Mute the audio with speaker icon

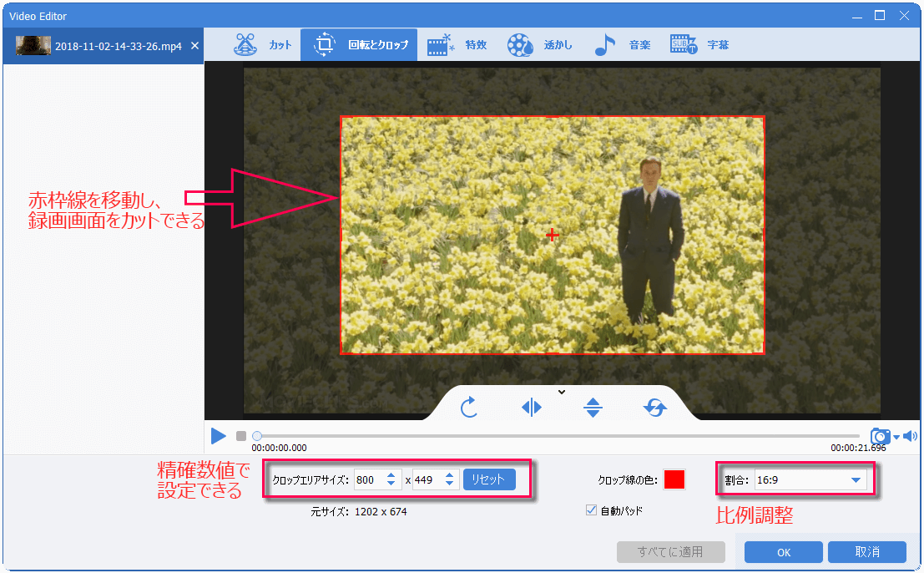tap(910, 436)
